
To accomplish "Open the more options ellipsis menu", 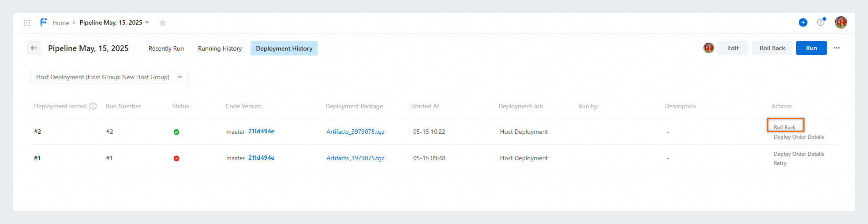I will pos(837,48).
